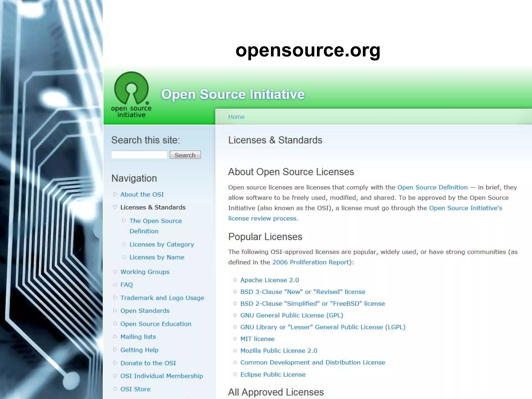
Task: Click the Home breadcrumb link
Action: point(236,117)
